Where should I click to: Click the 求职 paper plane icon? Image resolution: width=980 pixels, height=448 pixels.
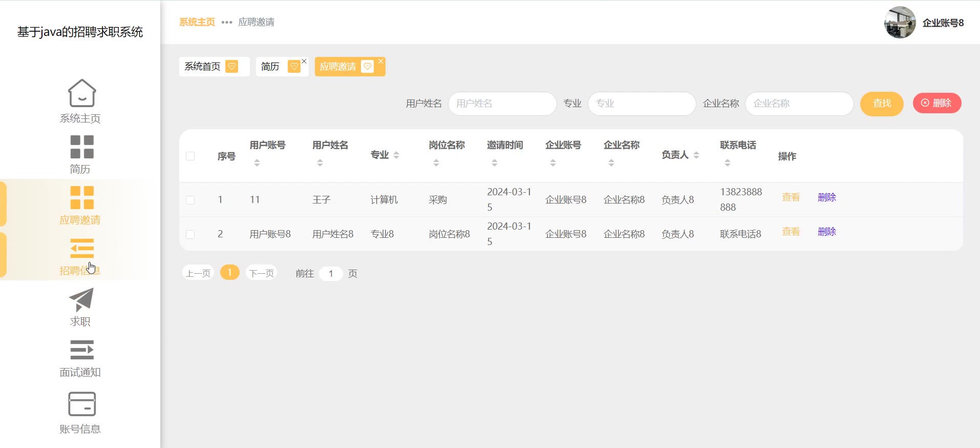[x=81, y=300]
